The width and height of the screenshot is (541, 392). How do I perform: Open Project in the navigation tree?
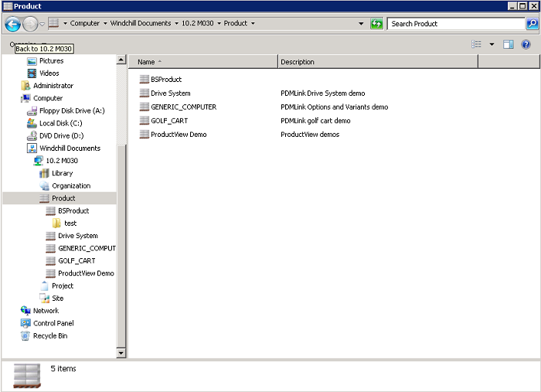tap(63, 286)
